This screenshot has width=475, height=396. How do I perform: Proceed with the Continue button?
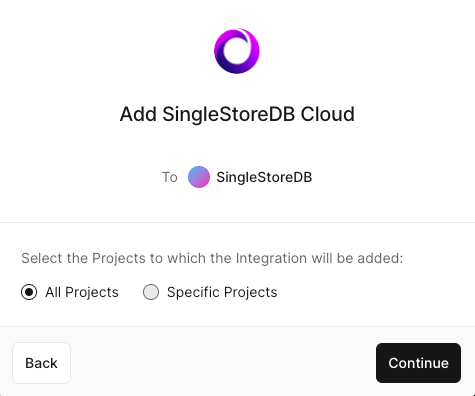[x=418, y=363]
